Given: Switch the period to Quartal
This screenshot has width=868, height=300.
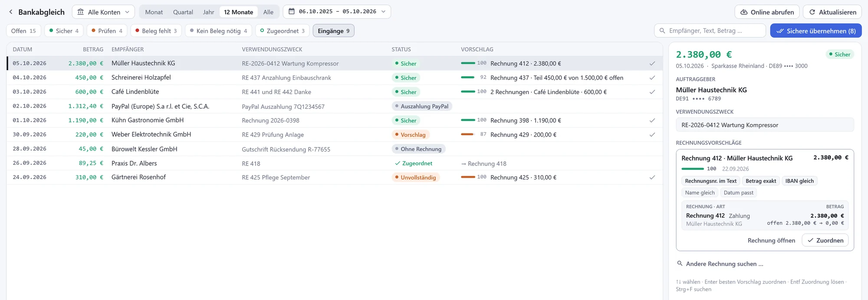Looking at the screenshot, I should click(x=183, y=12).
